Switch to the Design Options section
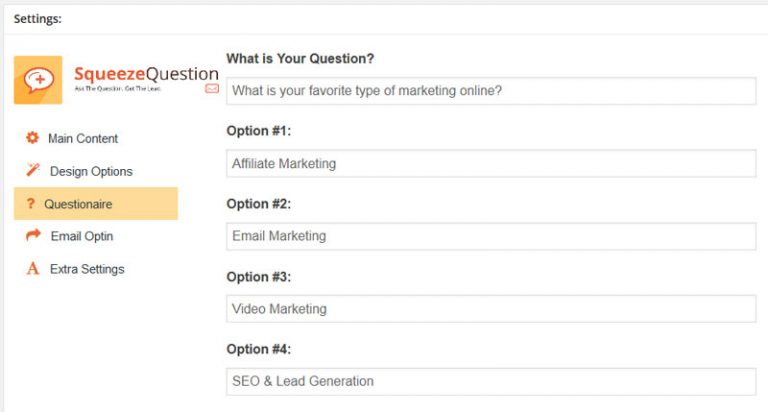This screenshot has width=768, height=412. pyautogui.click(x=91, y=171)
